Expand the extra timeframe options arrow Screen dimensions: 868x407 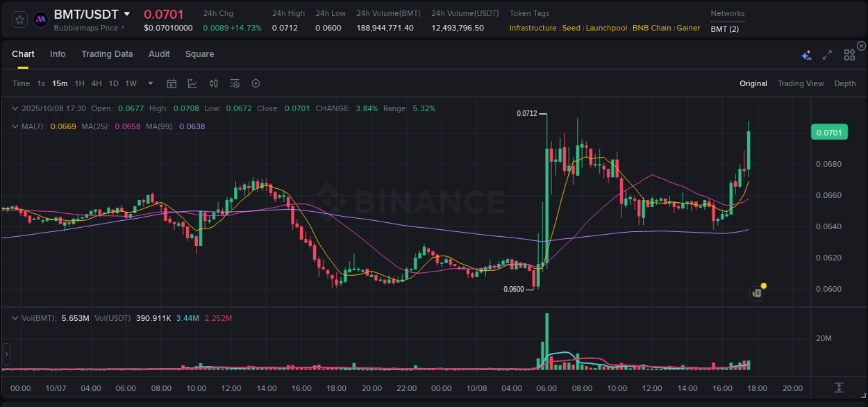pos(150,83)
